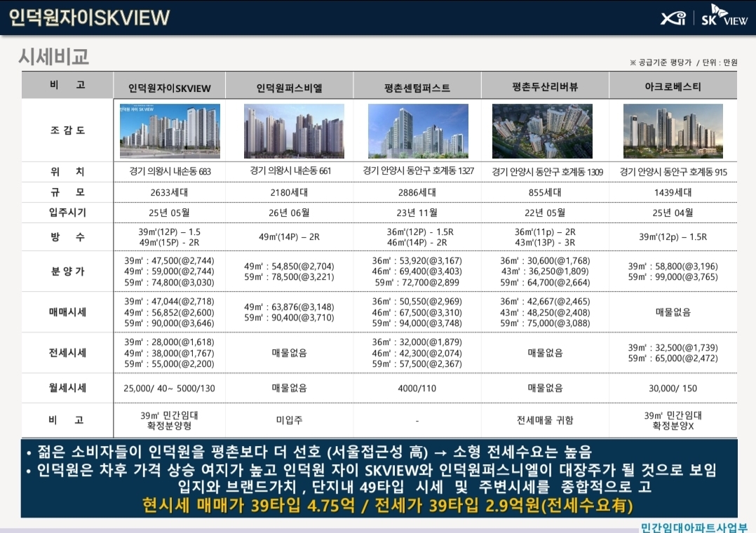Select move-in date 23년 11월

417,212
